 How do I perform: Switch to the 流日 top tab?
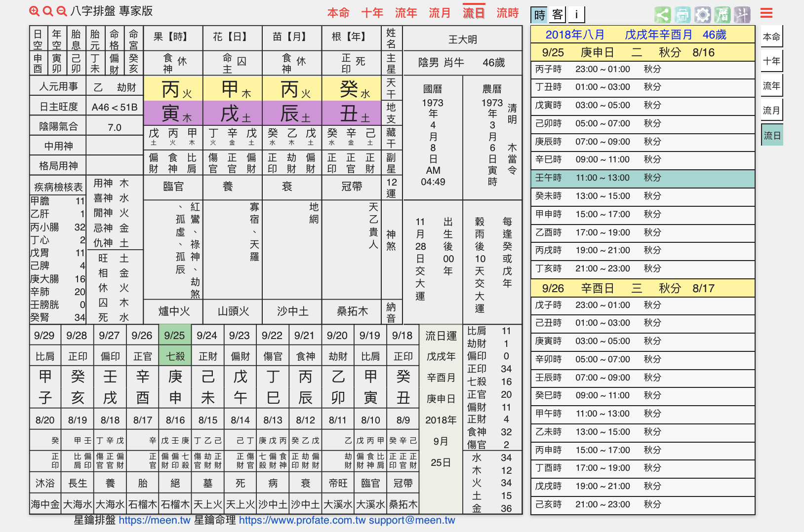pyautogui.click(x=474, y=12)
